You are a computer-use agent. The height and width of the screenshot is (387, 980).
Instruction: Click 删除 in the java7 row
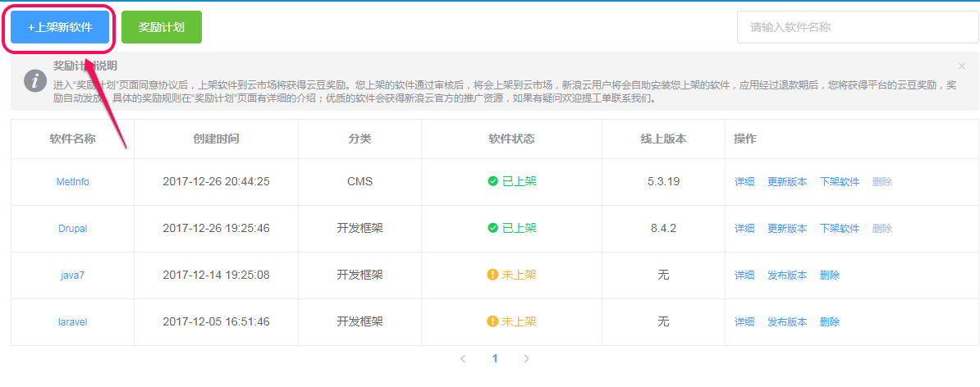(829, 275)
